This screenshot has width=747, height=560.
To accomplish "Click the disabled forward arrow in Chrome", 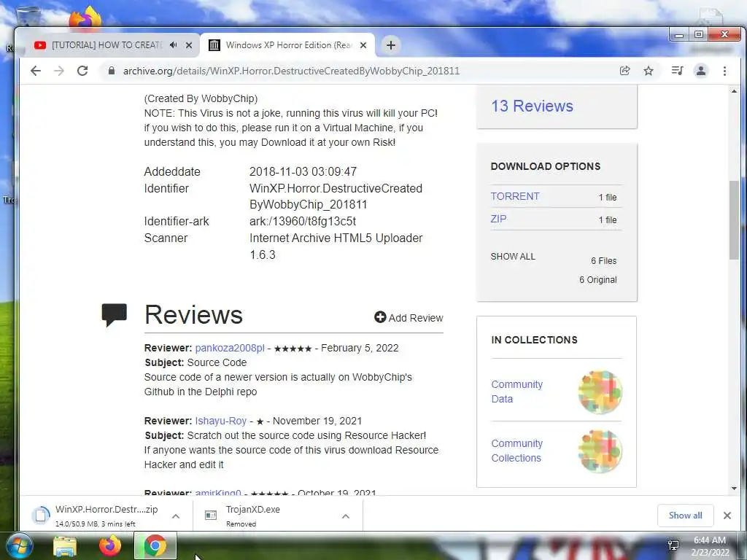I will pos(59,71).
